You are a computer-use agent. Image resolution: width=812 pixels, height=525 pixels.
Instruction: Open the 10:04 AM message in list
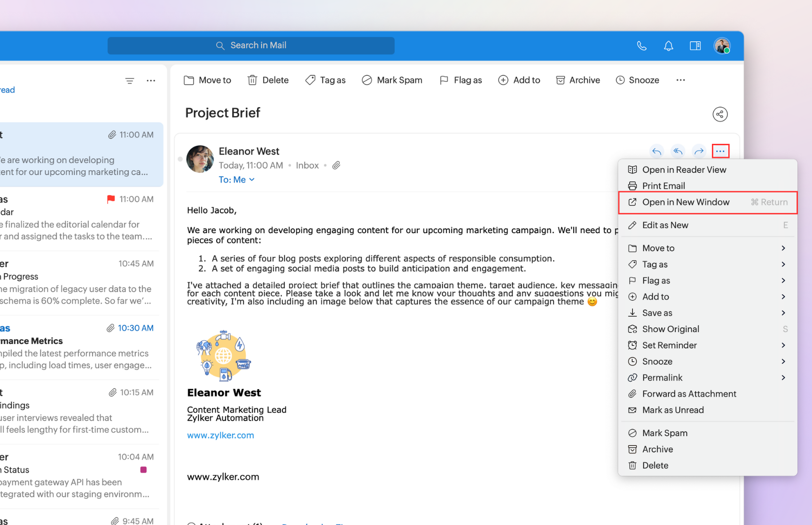coord(80,476)
